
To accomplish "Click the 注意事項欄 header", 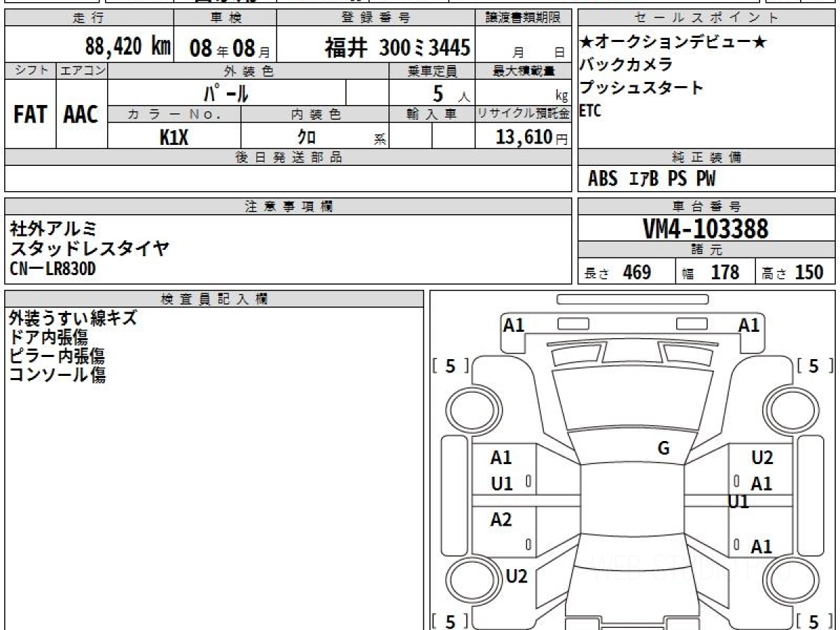I will tap(288, 206).
